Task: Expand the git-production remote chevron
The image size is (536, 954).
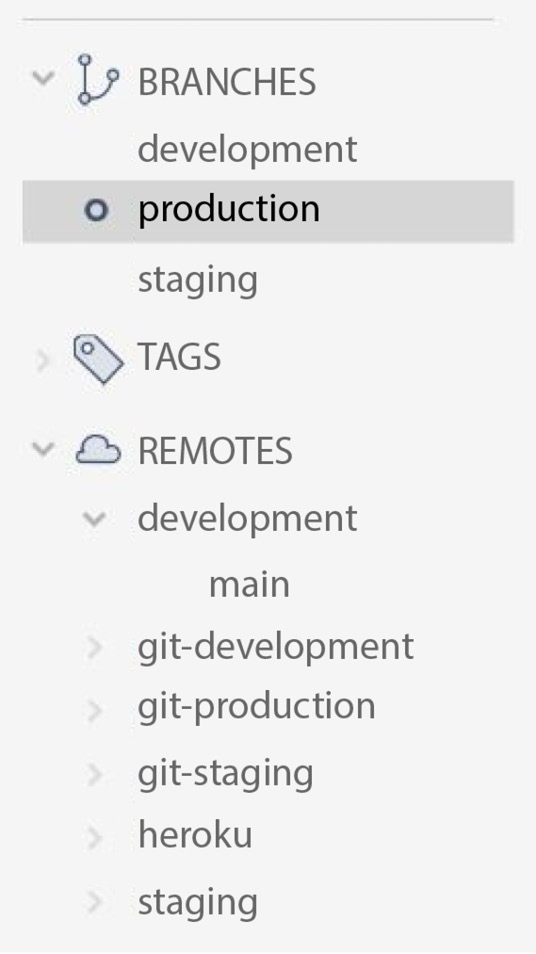Action: (x=94, y=710)
